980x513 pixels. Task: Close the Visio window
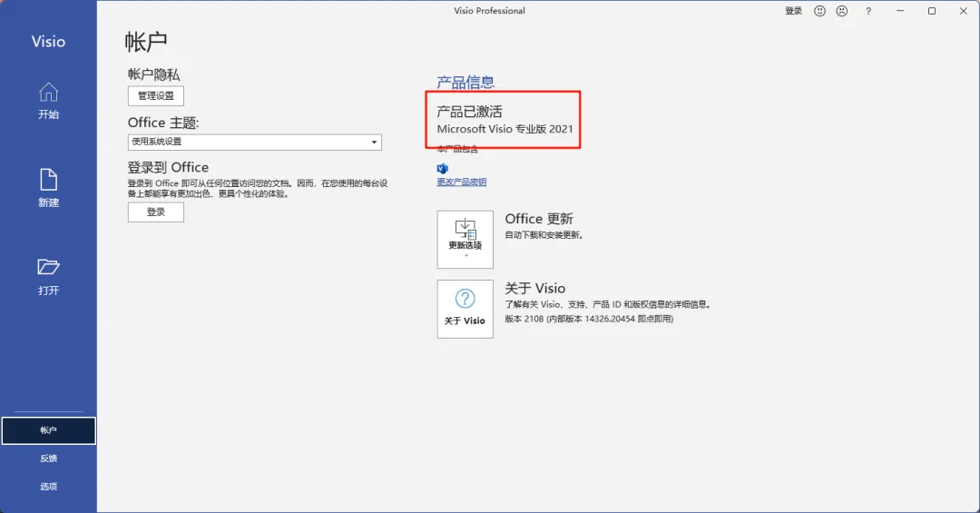tap(963, 11)
